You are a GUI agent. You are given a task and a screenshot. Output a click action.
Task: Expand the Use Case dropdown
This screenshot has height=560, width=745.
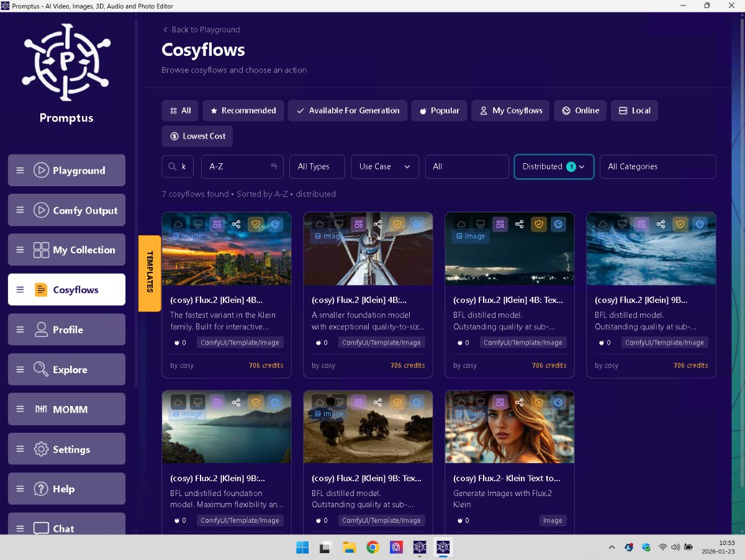385,166
